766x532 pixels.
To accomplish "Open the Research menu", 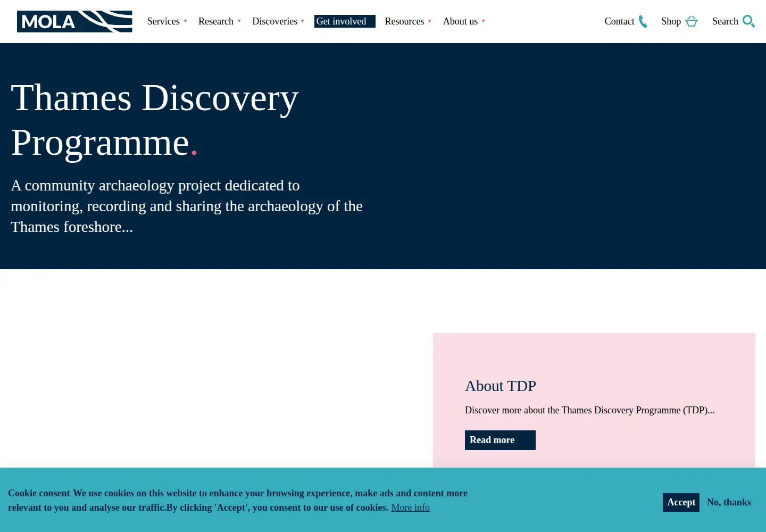I will click(216, 21).
